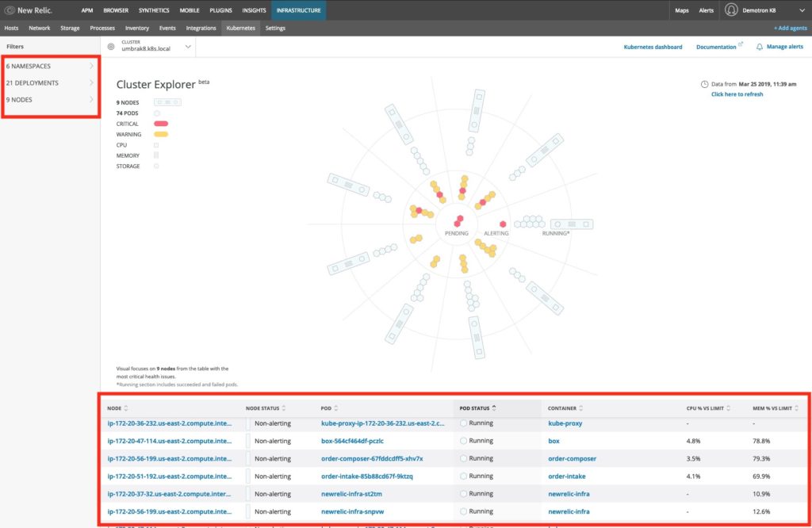Click the 4.1% CPU value
The width and height of the screenshot is (812, 528).
[693, 476]
